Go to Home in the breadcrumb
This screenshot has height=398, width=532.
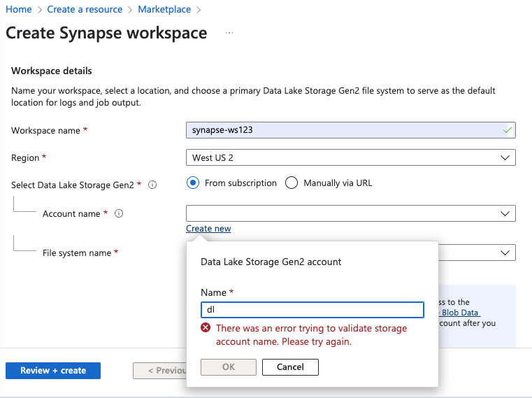point(19,9)
